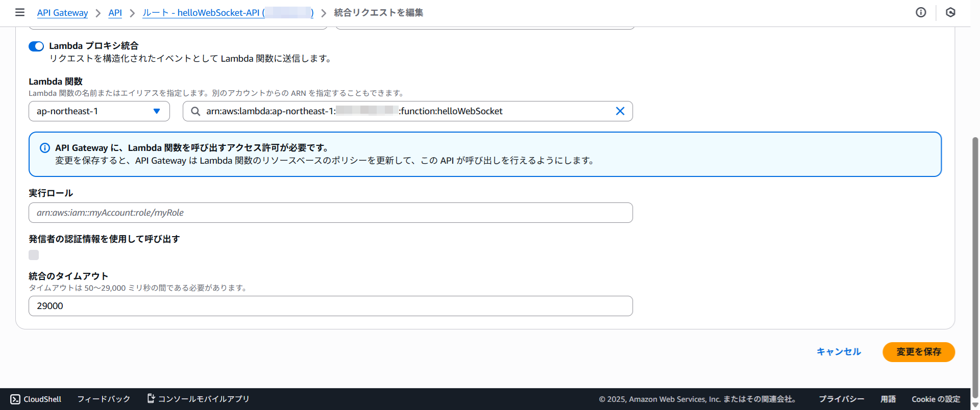This screenshot has width=980, height=410.
Task: Cancel editing the integration request
Action: tap(839, 352)
